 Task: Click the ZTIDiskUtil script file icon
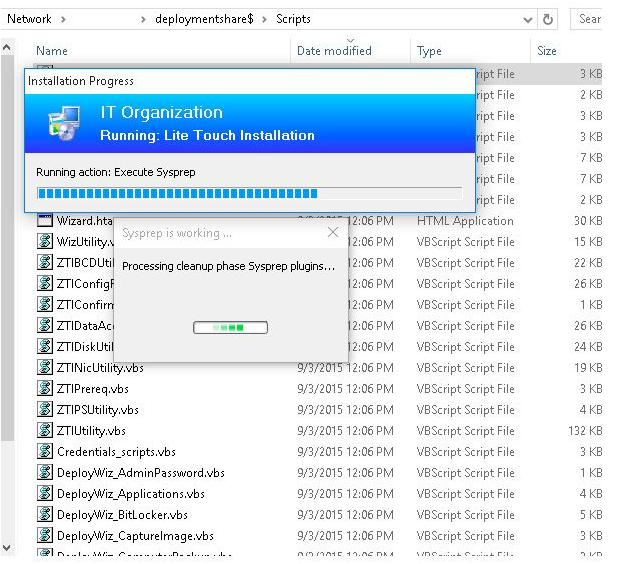point(45,346)
